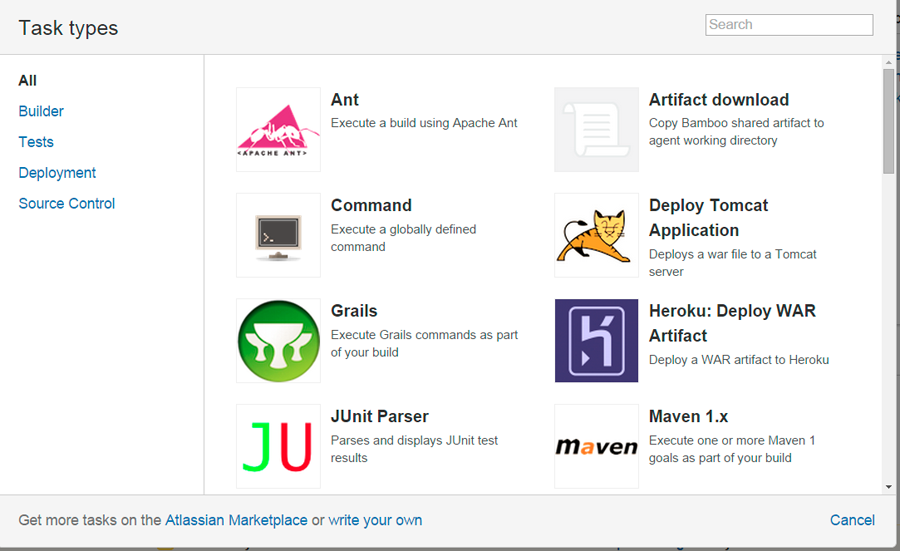Screen dimensions: 900x551
Task: Click 'Execute Grails commands as part' description
Action: coord(424,344)
